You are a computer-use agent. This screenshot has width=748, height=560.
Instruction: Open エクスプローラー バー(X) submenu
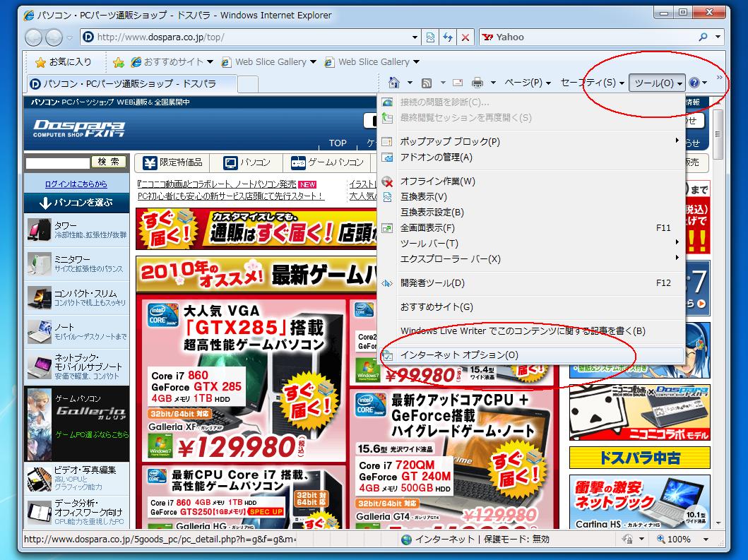(x=531, y=259)
